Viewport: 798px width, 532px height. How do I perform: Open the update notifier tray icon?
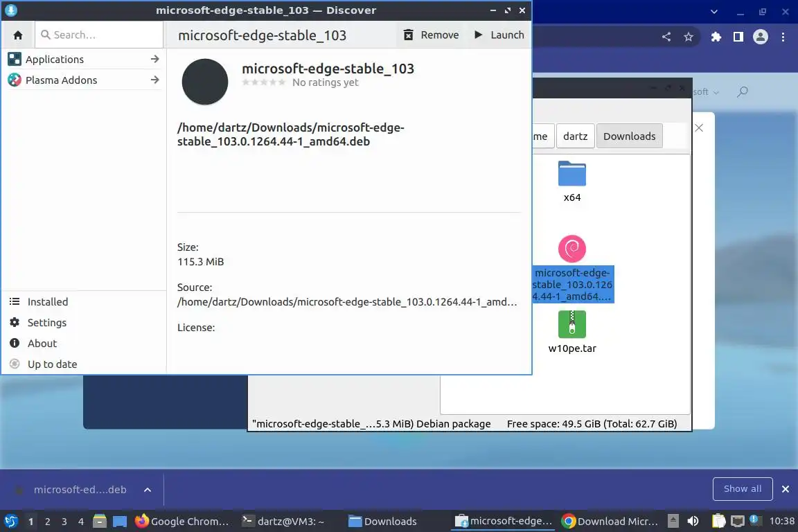755,520
